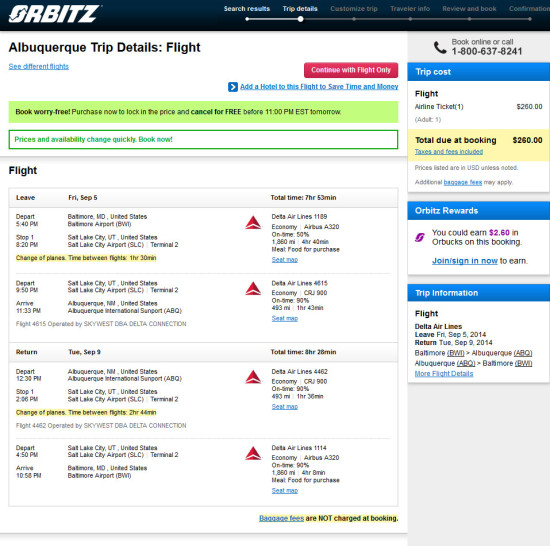The width and height of the screenshot is (550, 546).
Task: Open See different flights link
Action: coord(39,67)
